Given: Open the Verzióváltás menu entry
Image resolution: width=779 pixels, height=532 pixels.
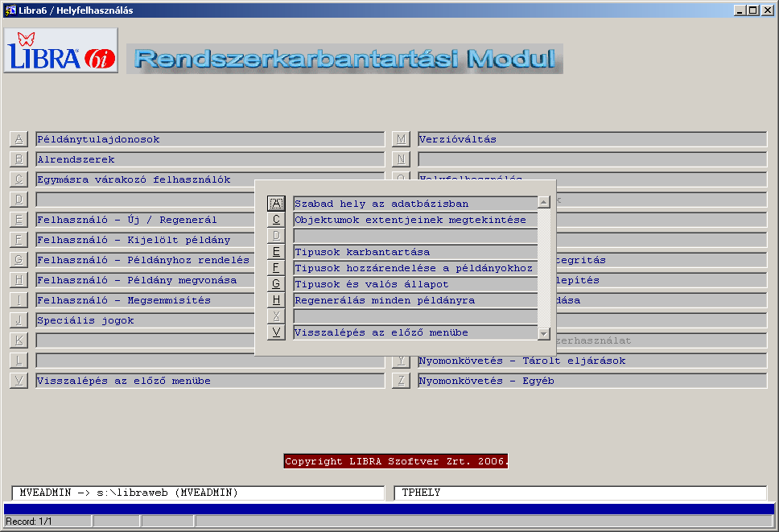Looking at the screenshot, I should (x=592, y=139).
